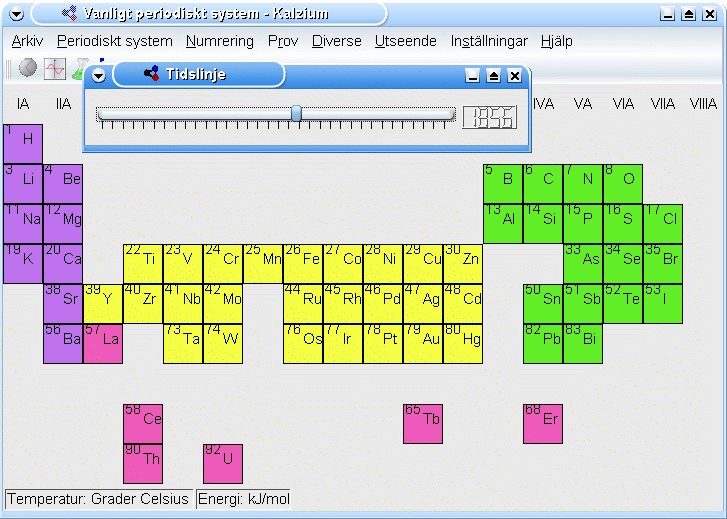Image resolution: width=727 pixels, height=519 pixels.
Task: Click the 'Temperatur: Grader Celsius' status bar entry
Action: click(98, 499)
